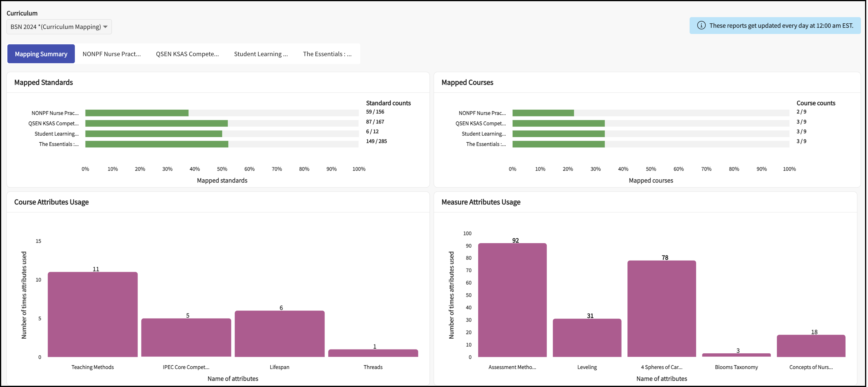Click Assessment Metho... bar showing 92
The height and width of the screenshot is (387, 868).
[512, 300]
